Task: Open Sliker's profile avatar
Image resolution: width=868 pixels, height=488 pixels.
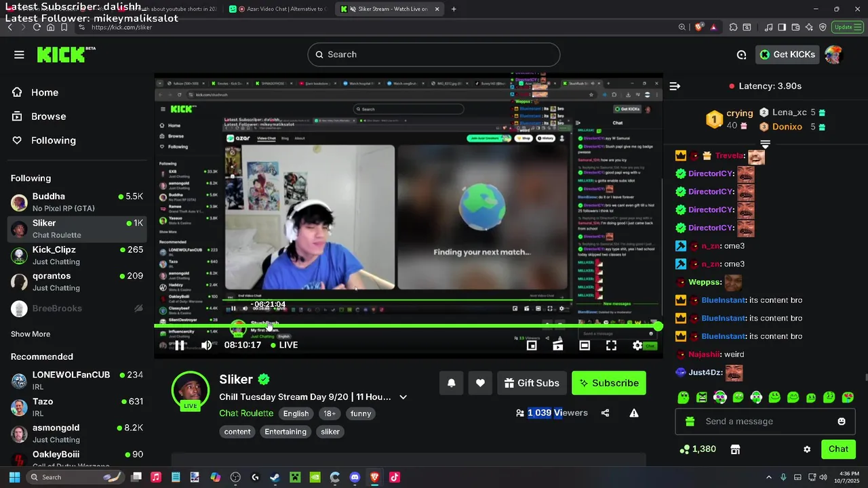Action: [x=191, y=390]
